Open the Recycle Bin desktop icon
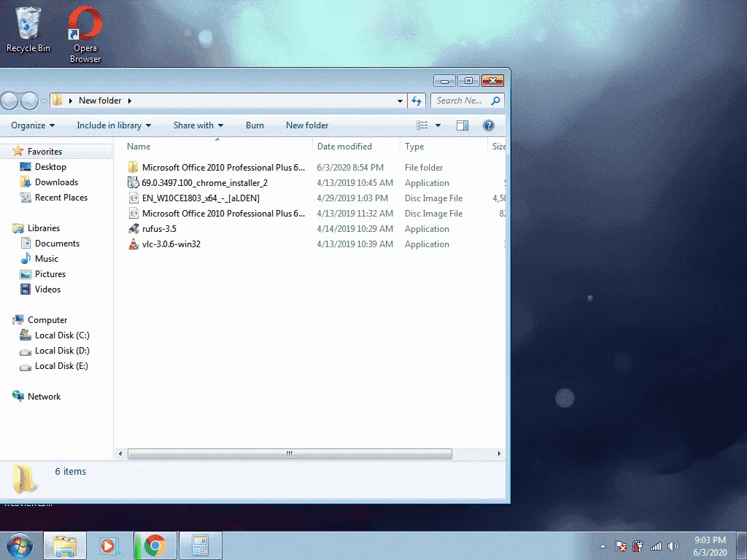Image resolution: width=747 pixels, height=560 pixels. pyautogui.click(x=28, y=29)
